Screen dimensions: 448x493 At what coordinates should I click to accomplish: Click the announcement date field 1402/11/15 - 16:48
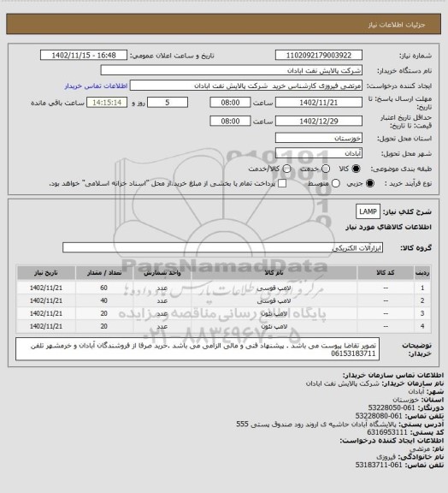pos(84,55)
